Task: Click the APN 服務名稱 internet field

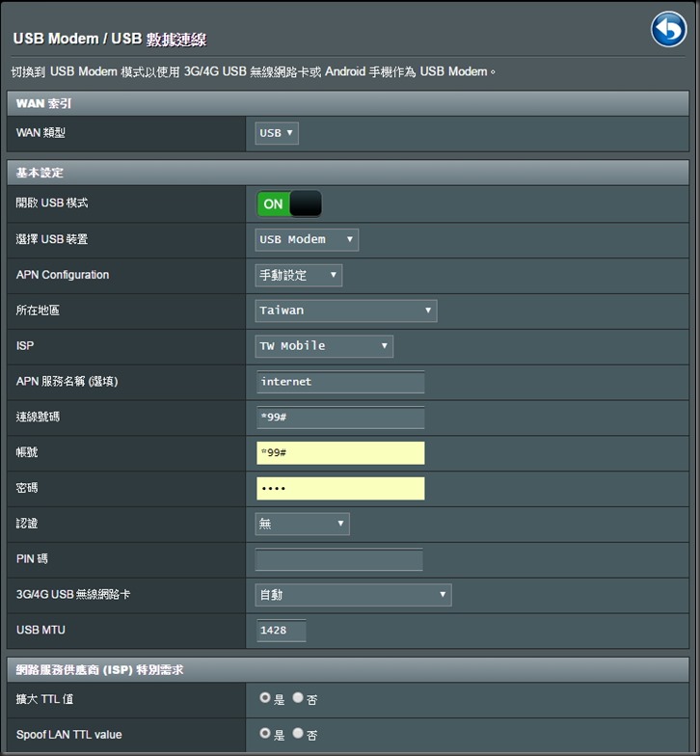Action: point(340,382)
